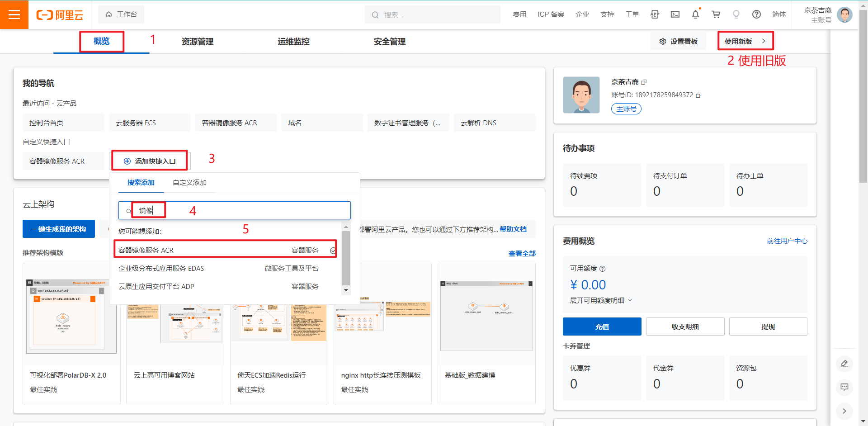Open the 查看全部 templates link
The height and width of the screenshot is (426, 868).
tap(522, 254)
